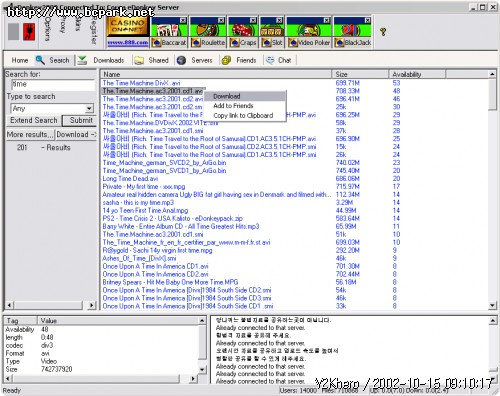The height and width of the screenshot is (396, 500).
Task: Click the Friends yellow icon
Action: [x=226, y=60]
